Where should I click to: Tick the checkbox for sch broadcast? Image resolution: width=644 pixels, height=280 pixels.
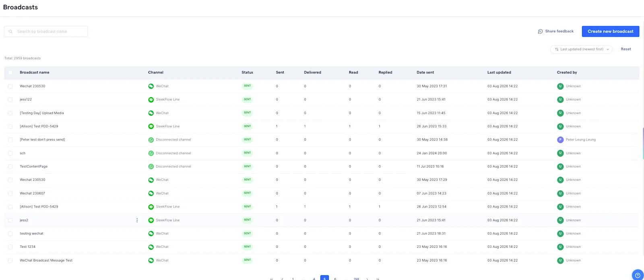coord(10,153)
